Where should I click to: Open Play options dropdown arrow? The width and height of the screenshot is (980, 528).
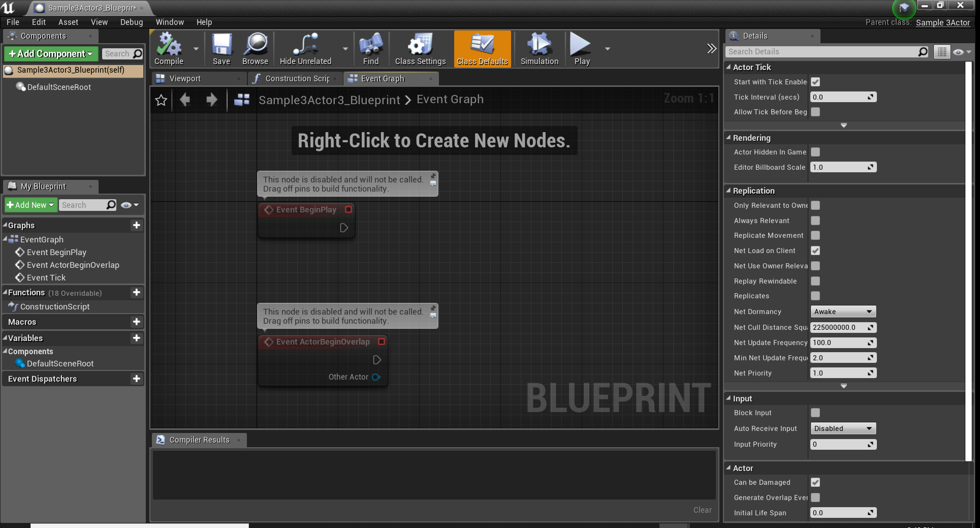coord(607,49)
